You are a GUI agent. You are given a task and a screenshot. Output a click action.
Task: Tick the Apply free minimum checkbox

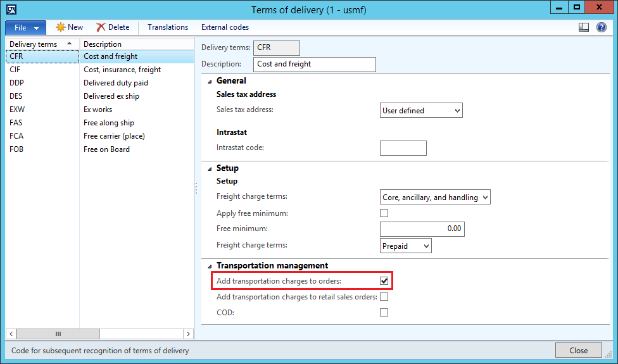384,213
